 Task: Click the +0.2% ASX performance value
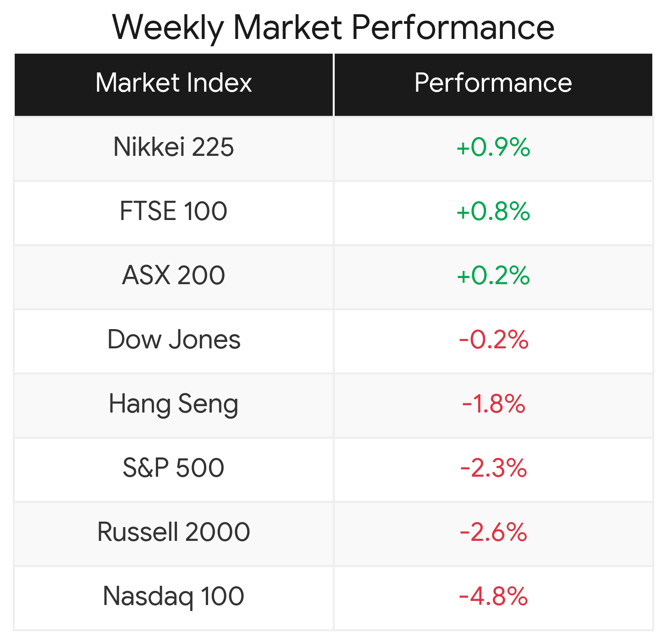493,275
